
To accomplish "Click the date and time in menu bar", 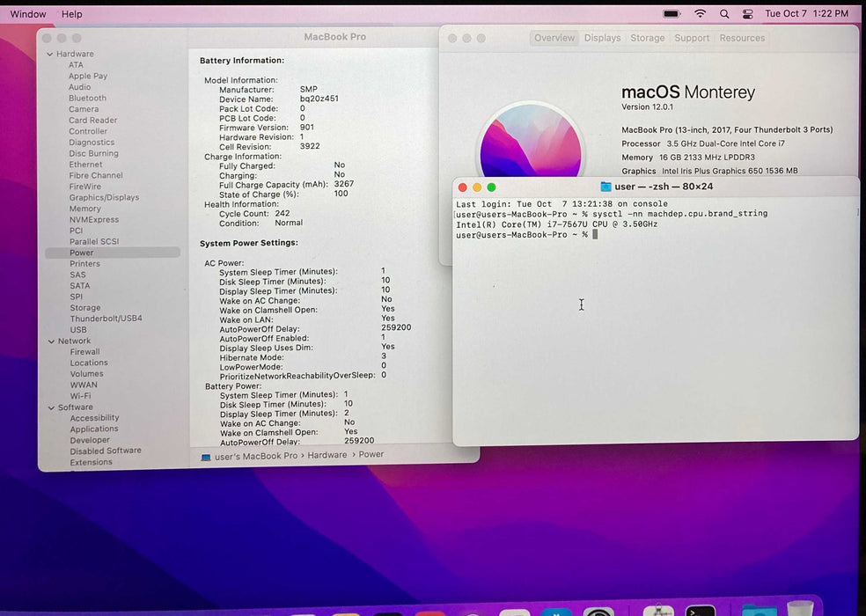I will coord(806,14).
